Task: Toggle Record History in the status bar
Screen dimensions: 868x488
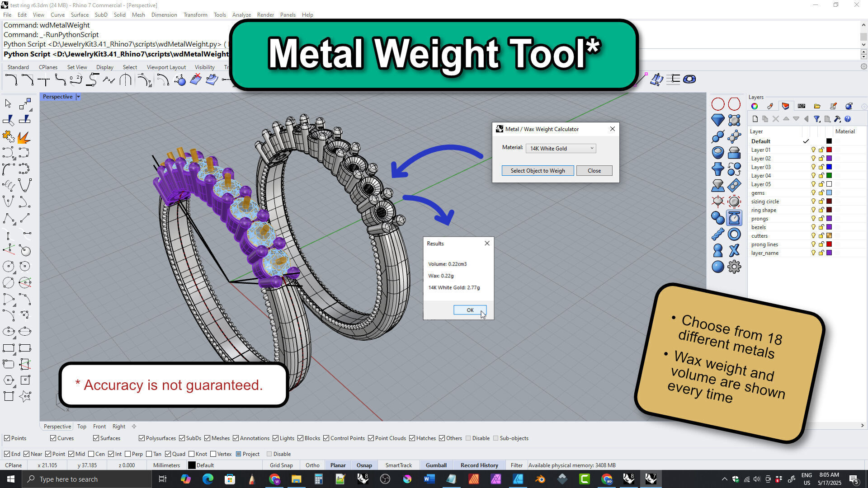Action: (x=479, y=465)
